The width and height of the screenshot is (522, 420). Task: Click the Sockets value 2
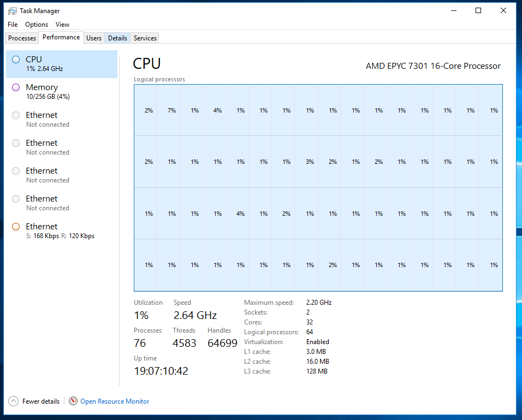coord(308,312)
